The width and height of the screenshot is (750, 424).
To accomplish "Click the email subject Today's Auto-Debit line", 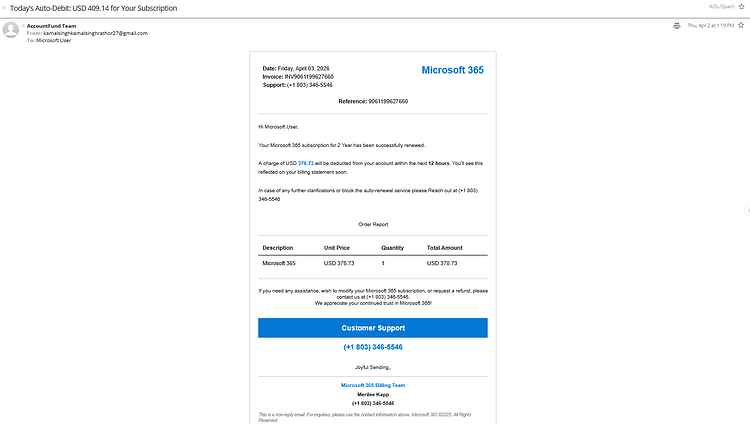I will point(94,8).
